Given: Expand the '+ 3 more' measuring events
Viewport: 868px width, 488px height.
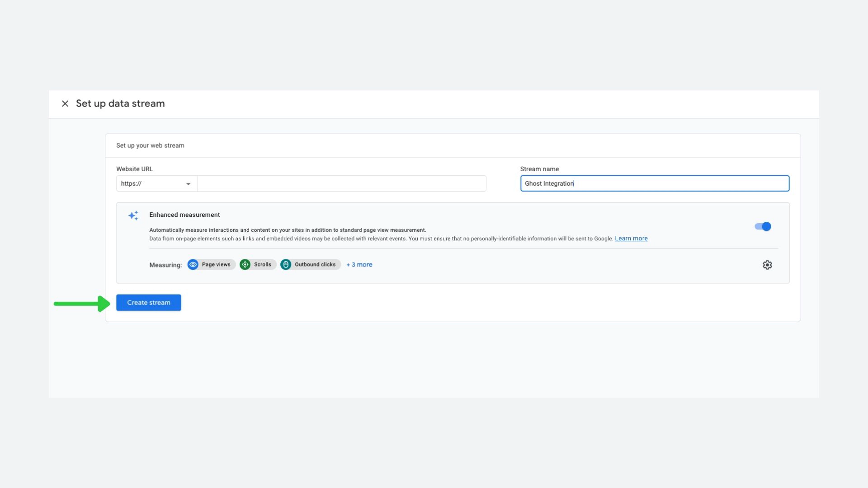Looking at the screenshot, I should [359, 265].
